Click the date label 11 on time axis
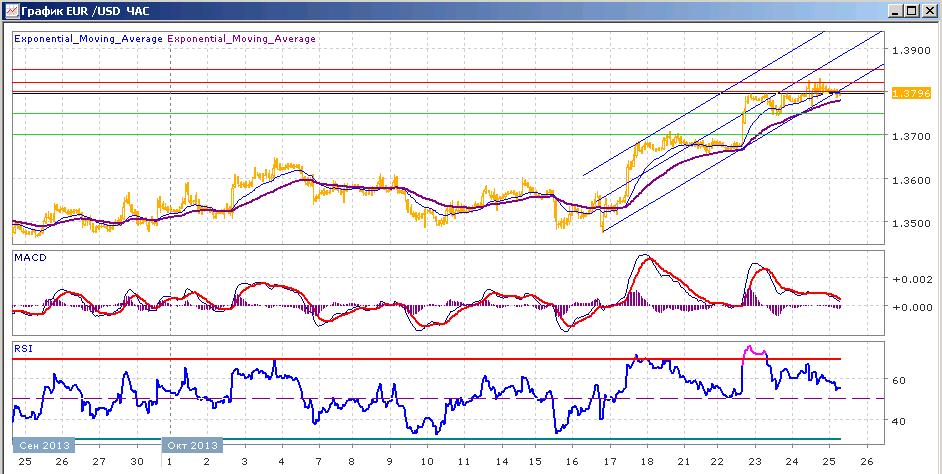The height and width of the screenshot is (474, 942). point(463,462)
